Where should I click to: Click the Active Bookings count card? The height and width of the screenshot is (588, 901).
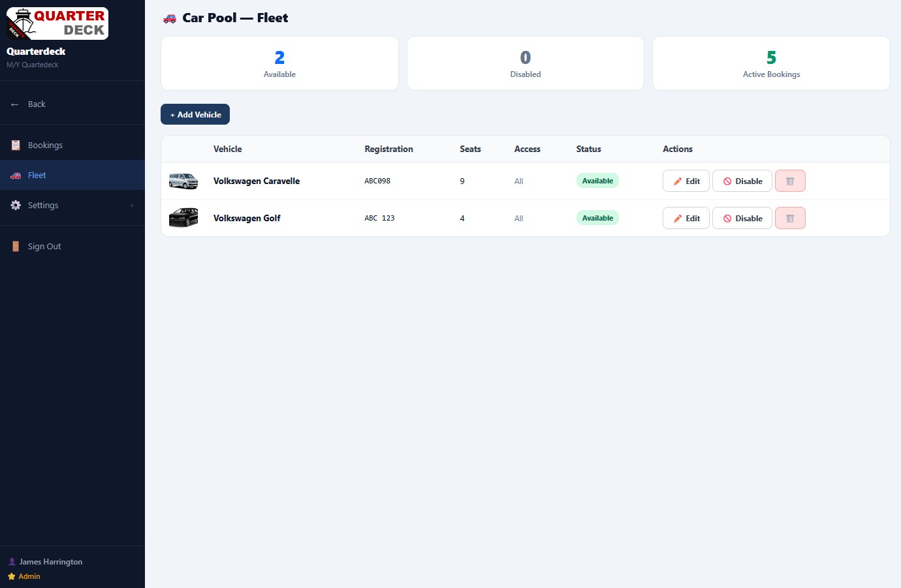tap(771, 63)
